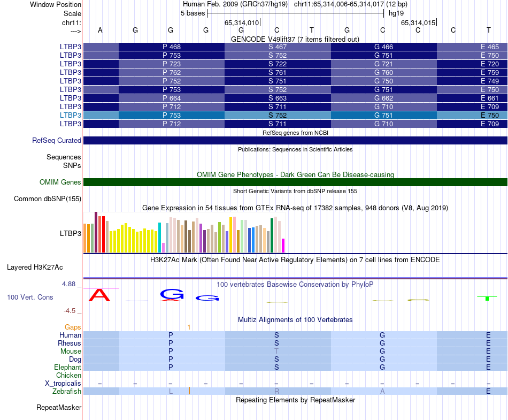Click the RepeatMasker track label

pos(59,407)
